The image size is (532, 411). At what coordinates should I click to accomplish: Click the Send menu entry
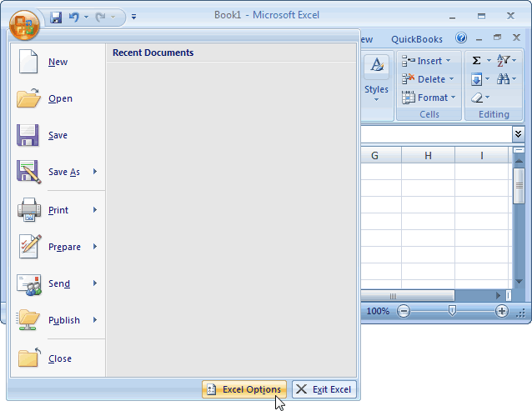click(x=58, y=283)
